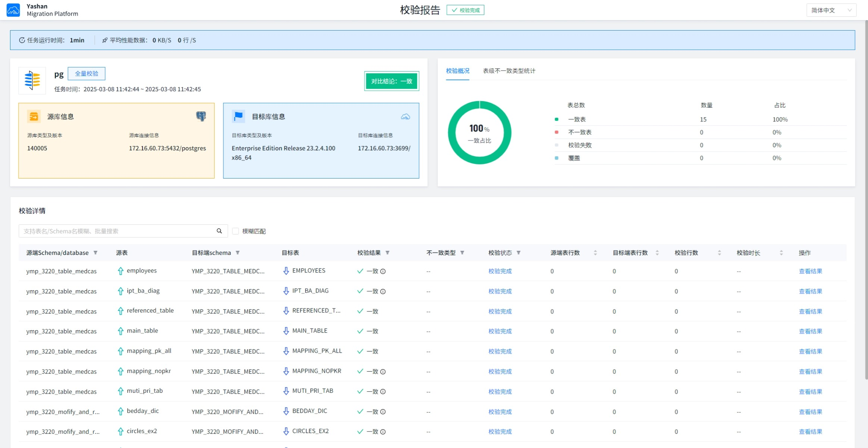Click the YMP_3220_MOFIFY_AND... schema in circles_ex2 row
Viewport: 868px width, 448px height.
(228, 432)
